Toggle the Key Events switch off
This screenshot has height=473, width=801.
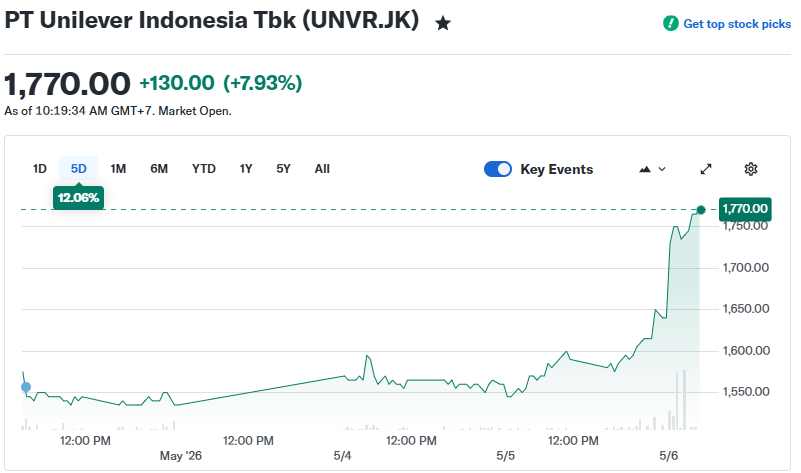click(x=498, y=169)
